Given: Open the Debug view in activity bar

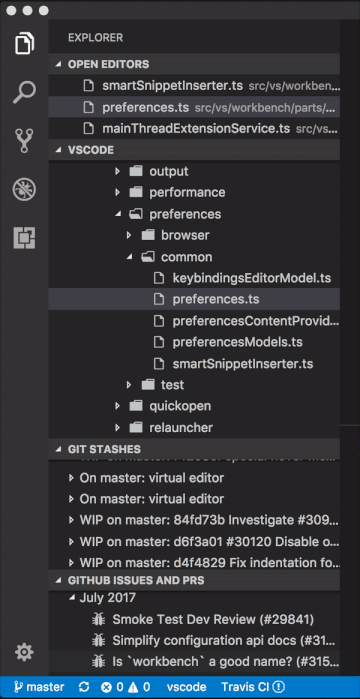Looking at the screenshot, I should (x=24, y=190).
